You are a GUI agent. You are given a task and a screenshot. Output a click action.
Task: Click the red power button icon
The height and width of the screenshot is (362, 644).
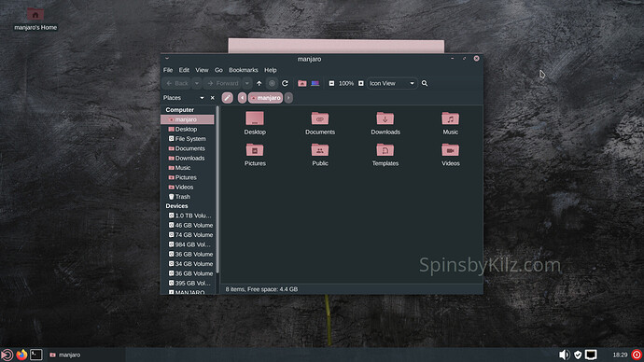[637, 355]
